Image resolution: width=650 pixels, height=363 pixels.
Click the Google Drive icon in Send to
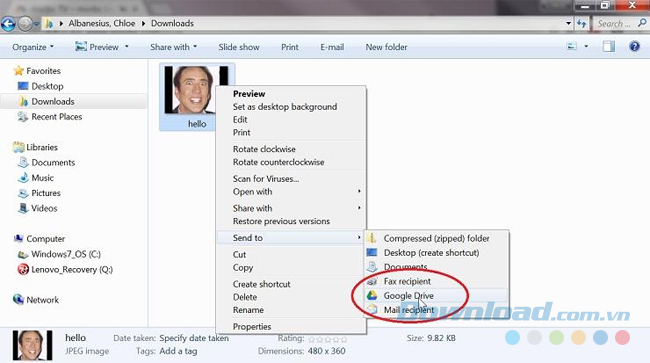372,295
